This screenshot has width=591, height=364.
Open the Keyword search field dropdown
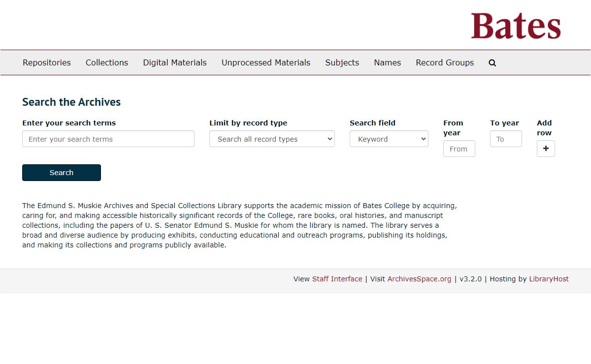389,139
